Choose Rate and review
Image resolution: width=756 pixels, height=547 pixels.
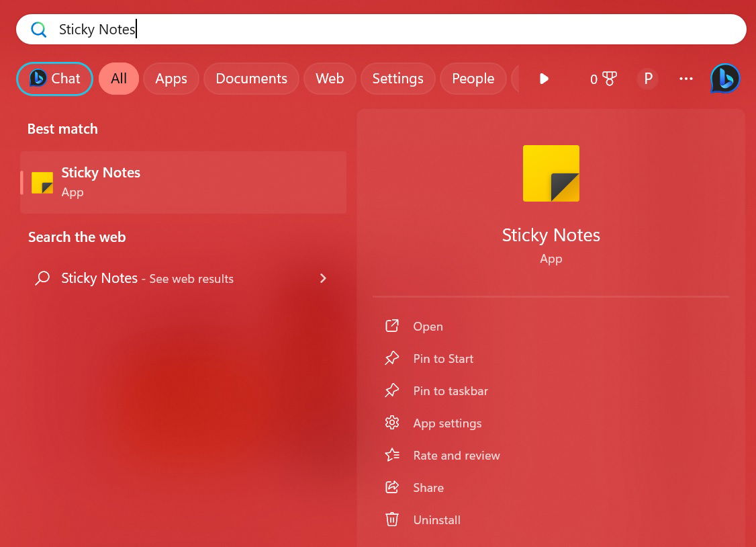456,456
